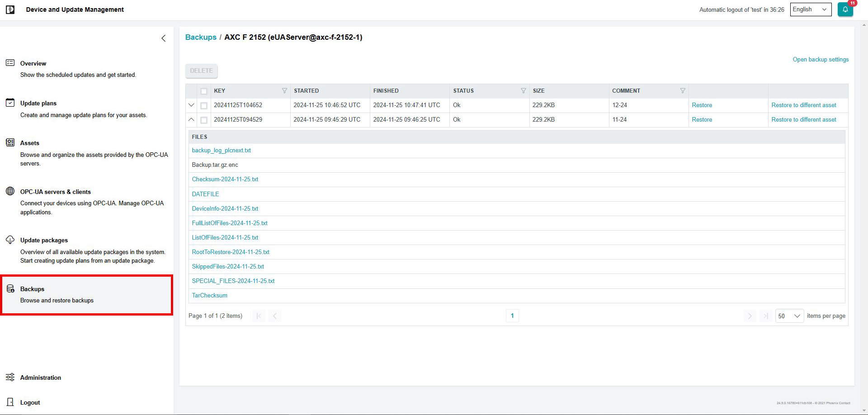The width and height of the screenshot is (868, 415).
Task: Go to first page pager icon
Action: (x=259, y=316)
